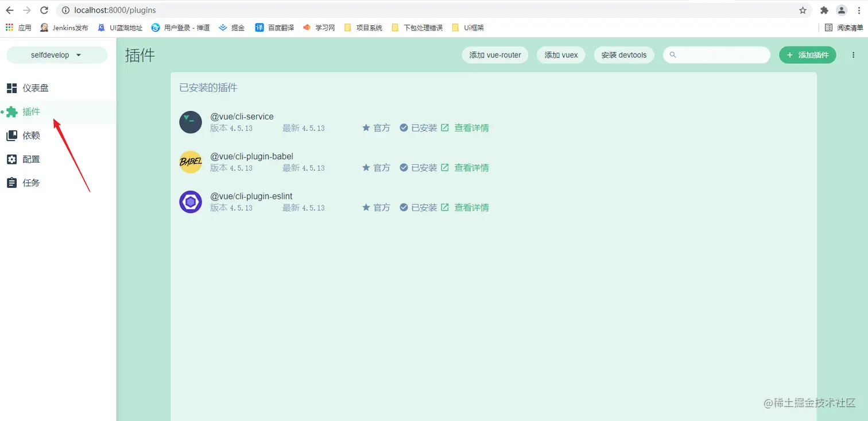Click the @vue/cli-plugin-eslint plugin name

pyautogui.click(x=251, y=196)
